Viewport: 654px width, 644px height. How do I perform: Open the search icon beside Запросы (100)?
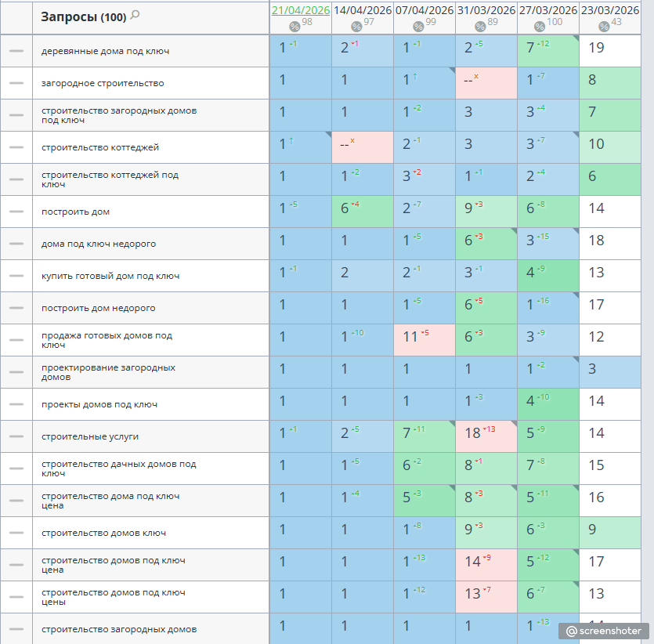click(x=135, y=16)
